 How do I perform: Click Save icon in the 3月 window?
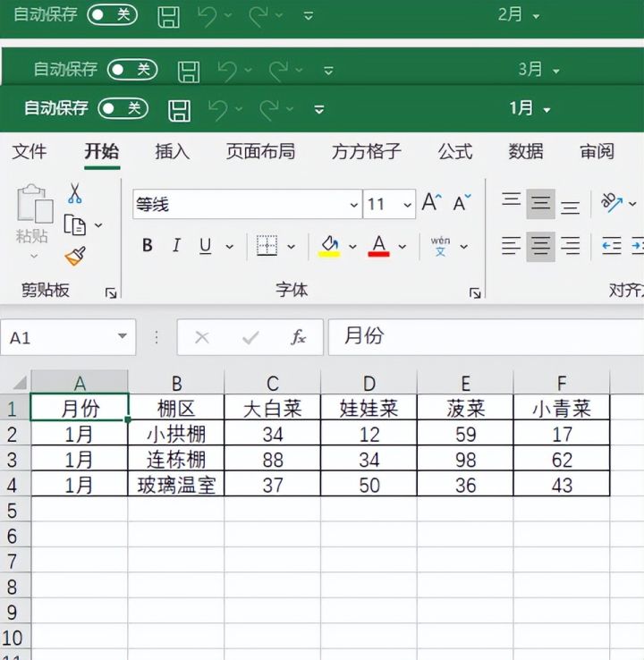pyautogui.click(x=189, y=72)
